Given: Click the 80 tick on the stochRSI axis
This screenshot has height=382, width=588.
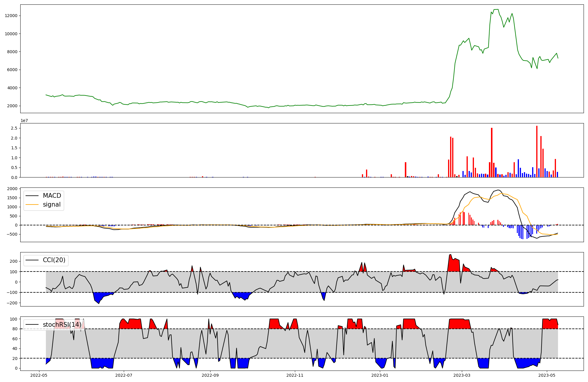Looking at the screenshot, I should click(15, 329).
